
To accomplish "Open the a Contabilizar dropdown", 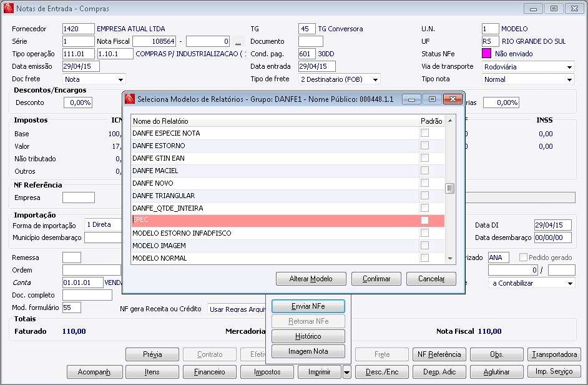I will click(x=570, y=283).
